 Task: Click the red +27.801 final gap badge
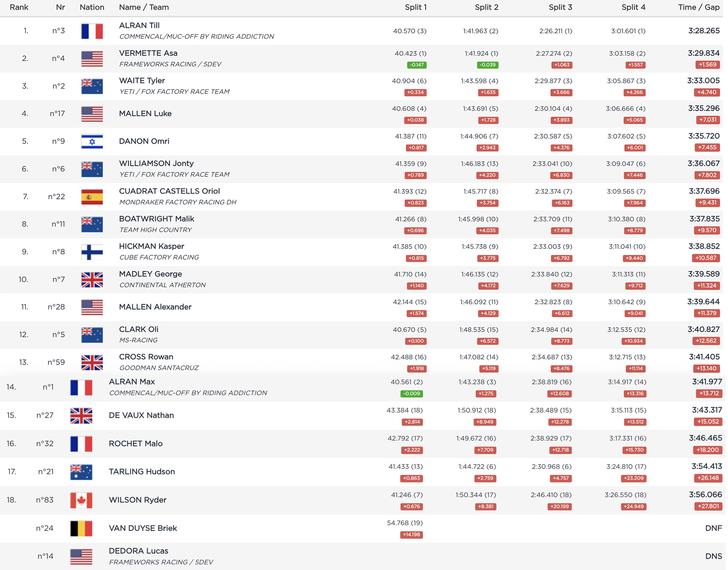708,506
